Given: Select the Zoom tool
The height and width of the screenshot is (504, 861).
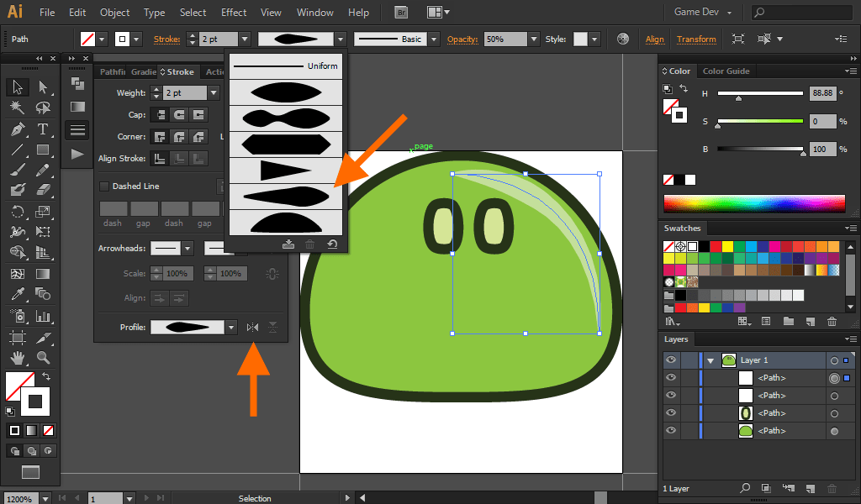Looking at the screenshot, I should click(43, 358).
